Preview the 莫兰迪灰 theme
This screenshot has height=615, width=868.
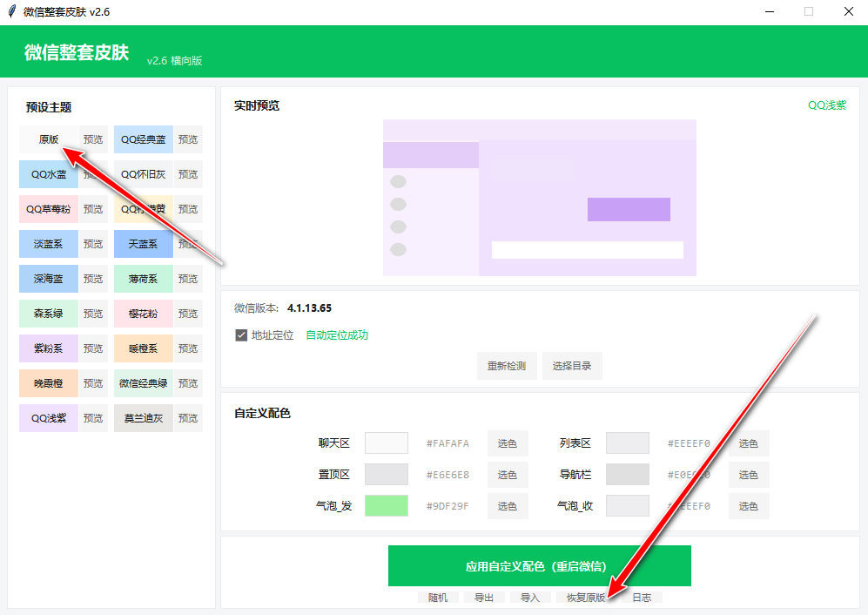188,418
